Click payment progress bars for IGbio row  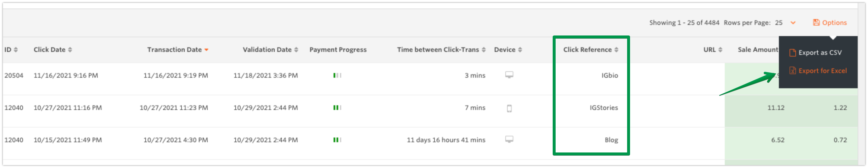click(337, 75)
